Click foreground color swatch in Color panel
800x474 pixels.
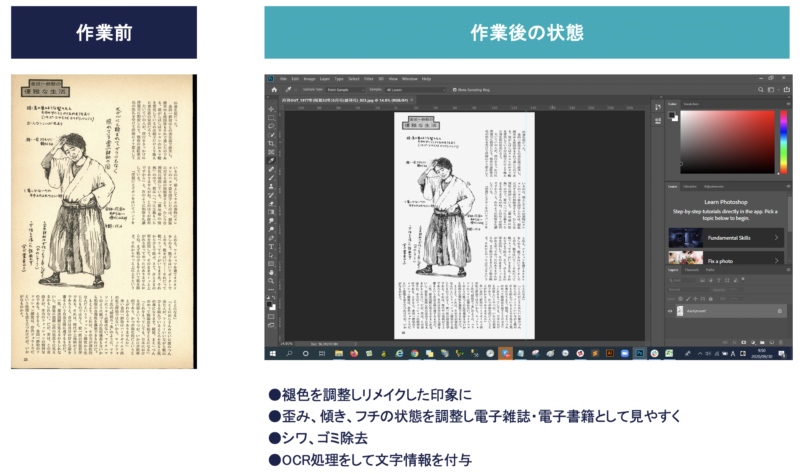(672, 115)
